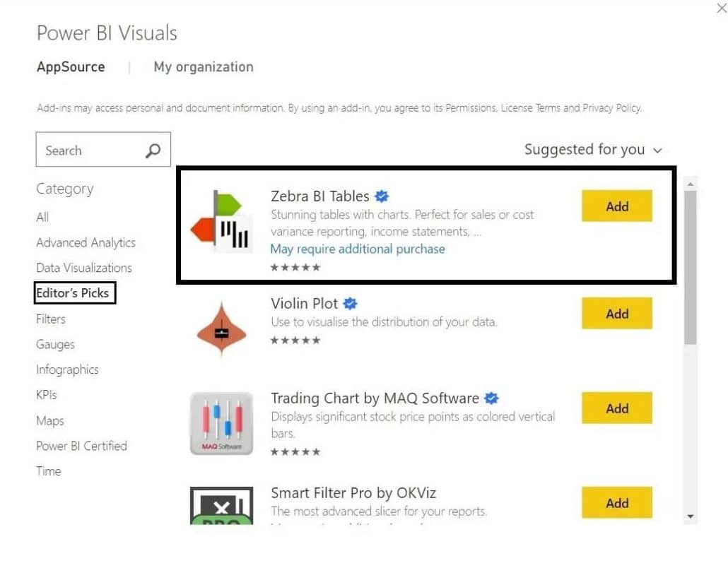Click the certified badge beside Violin Plot
Screen dimensions: 728x580
tap(351, 303)
